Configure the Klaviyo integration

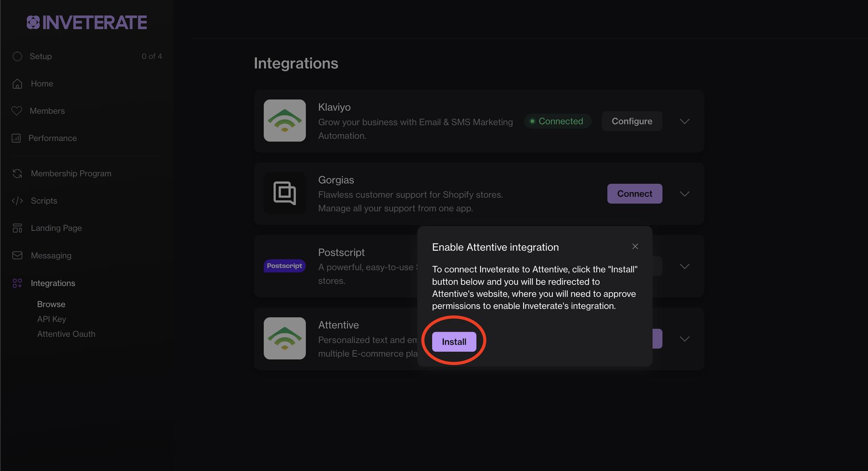[x=632, y=121]
